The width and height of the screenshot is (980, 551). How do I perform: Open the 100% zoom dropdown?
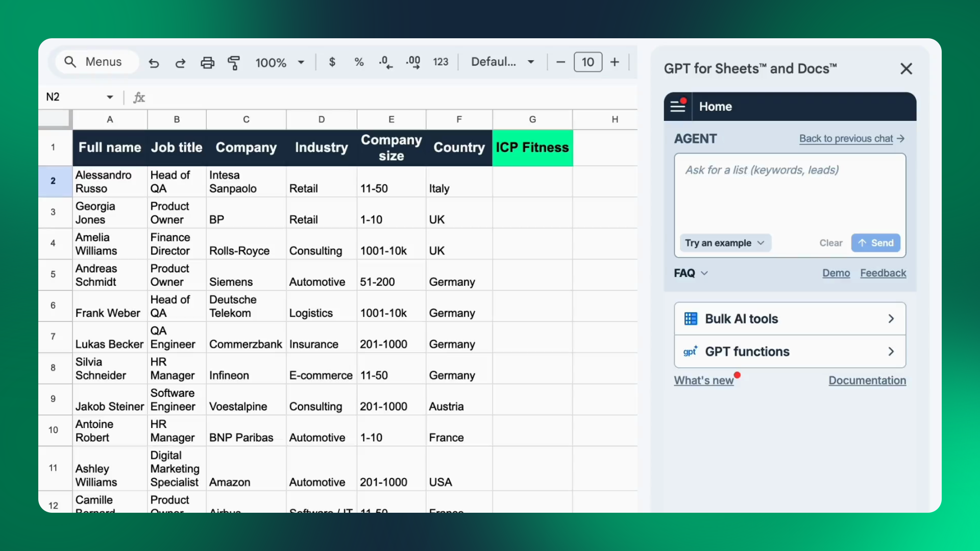click(x=280, y=62)
